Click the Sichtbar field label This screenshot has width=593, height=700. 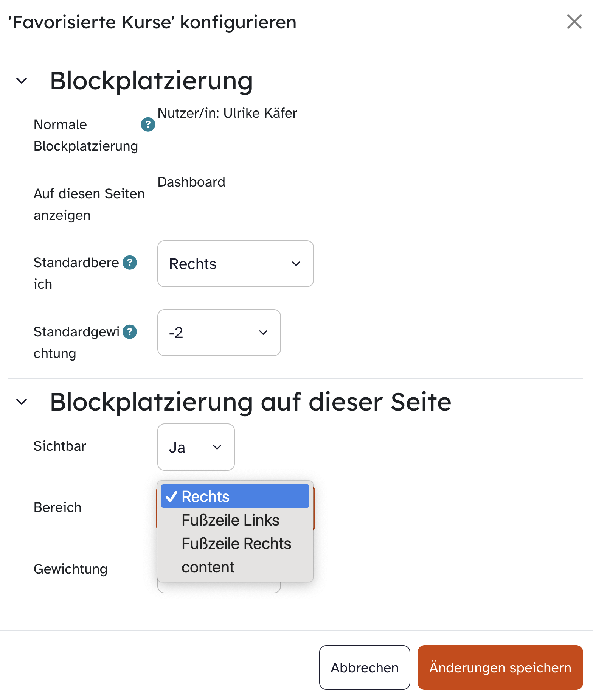pyautogui.click(x=60, y=446)
